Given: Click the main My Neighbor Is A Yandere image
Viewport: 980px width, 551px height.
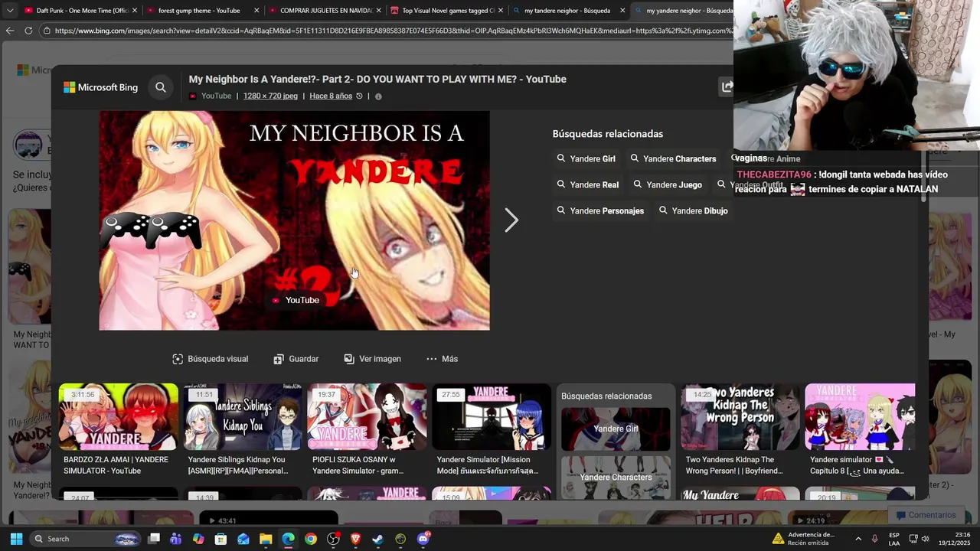Looking at the screenshot, I should coord(294,220).
